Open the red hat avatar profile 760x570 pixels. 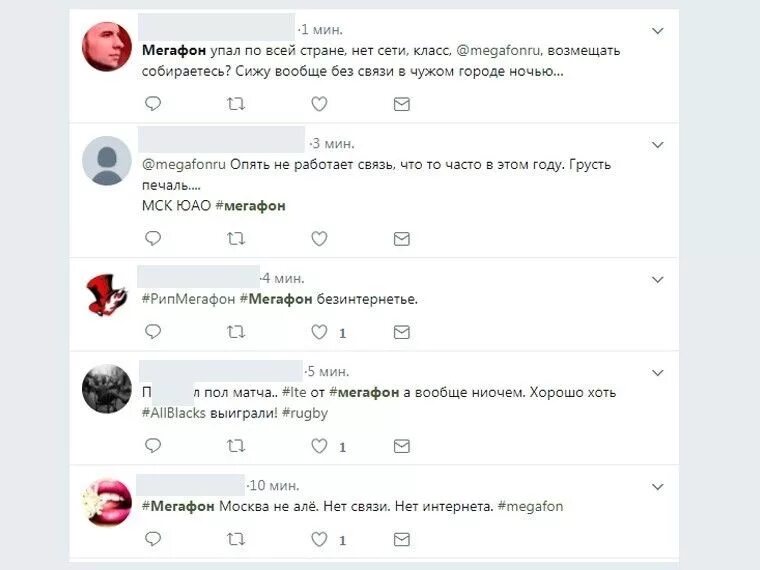[x=107, y=294]
